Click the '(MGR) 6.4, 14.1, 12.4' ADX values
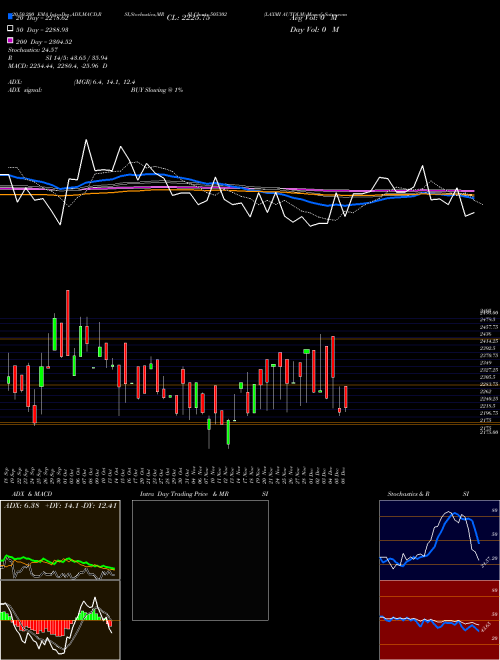The image size is (500, 660). 104,82
